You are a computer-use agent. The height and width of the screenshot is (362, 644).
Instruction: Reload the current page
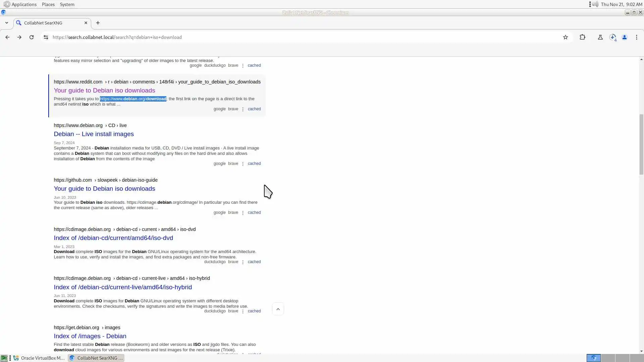click(32, 37)
